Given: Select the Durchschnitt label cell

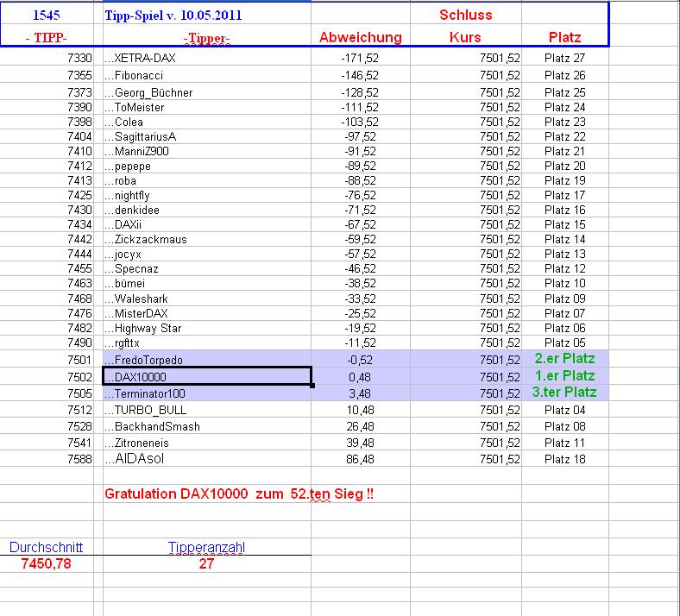Looking at the screenshot, I should tap(47, 547).
